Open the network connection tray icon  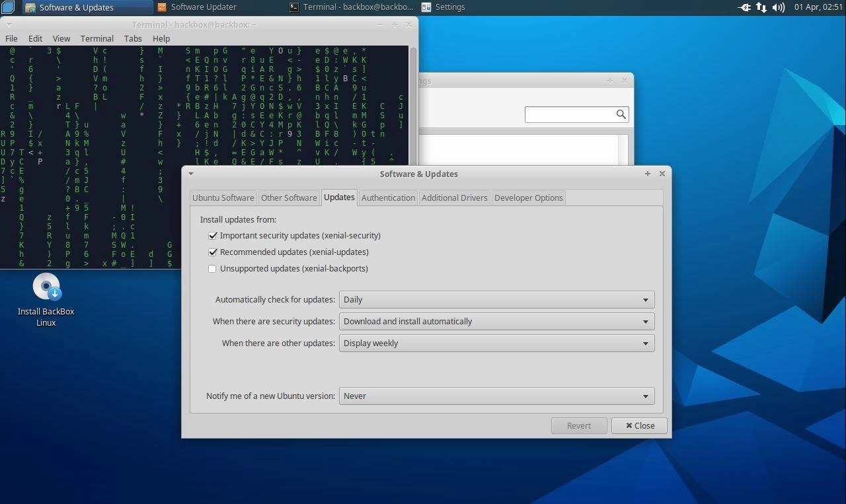click(x=761, y=7)
